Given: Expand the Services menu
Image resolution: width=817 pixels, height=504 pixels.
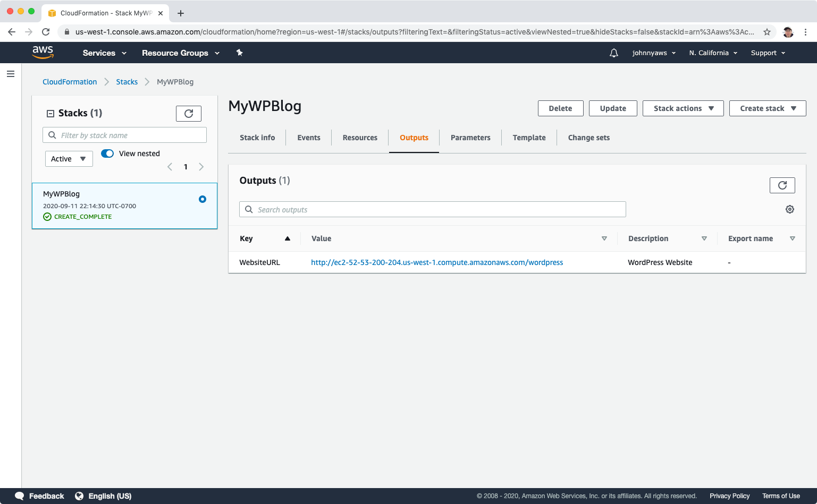Looking at the screenshot, I should (105, 53).
